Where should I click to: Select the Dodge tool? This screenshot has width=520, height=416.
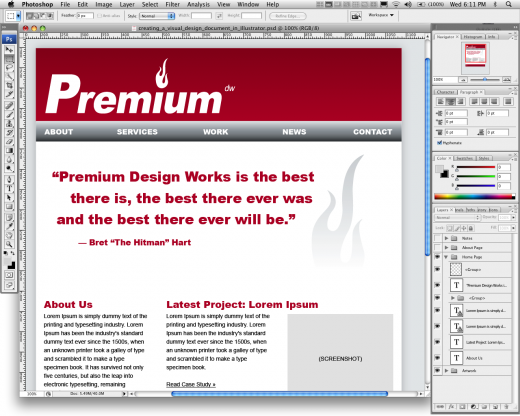click(9, 168)
